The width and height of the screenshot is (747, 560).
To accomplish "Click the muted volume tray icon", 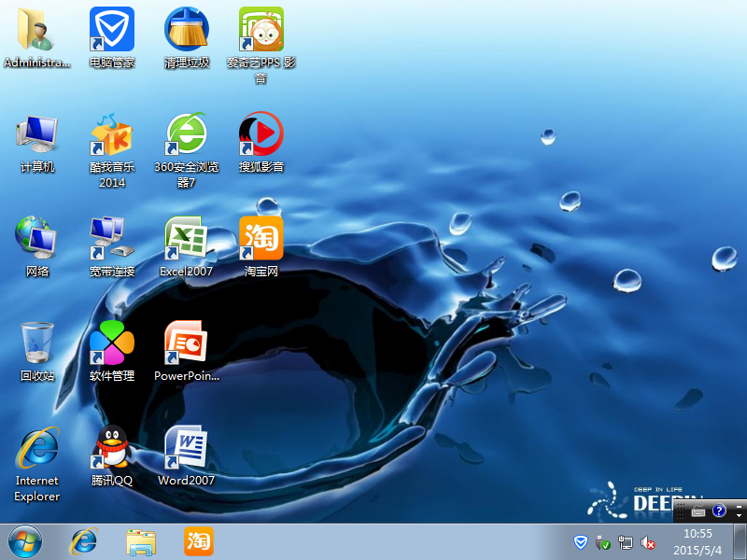I will click(647, 542).
